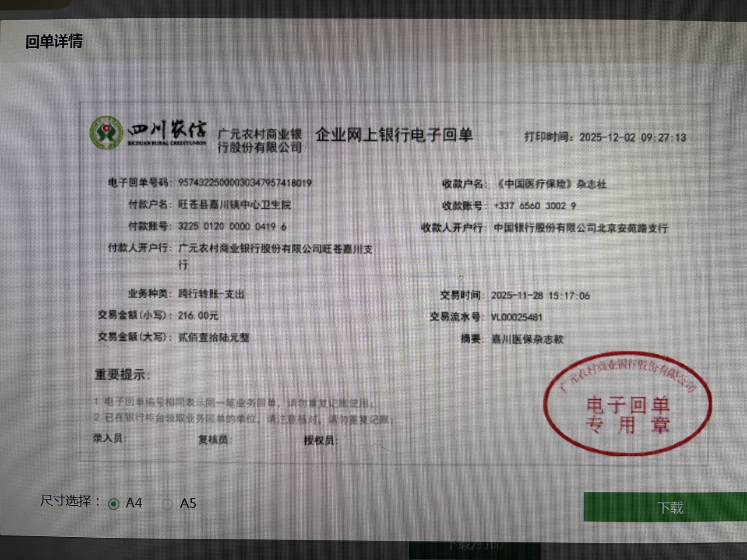Click the payer account number 3225 0120 0000 0419 6
The width and height of the screenshot is (747, 560).
point(232,226)
